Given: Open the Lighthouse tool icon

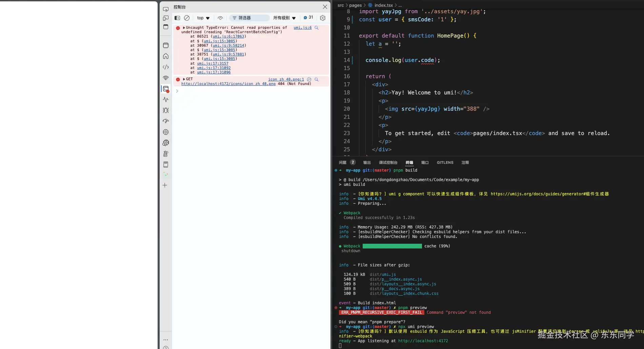Looking at the screenshot, I should (x=166, y=154).
